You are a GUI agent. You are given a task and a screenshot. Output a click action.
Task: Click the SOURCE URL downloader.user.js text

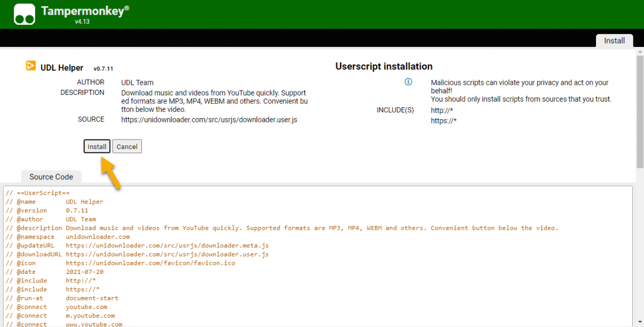(x=209, y=120)
